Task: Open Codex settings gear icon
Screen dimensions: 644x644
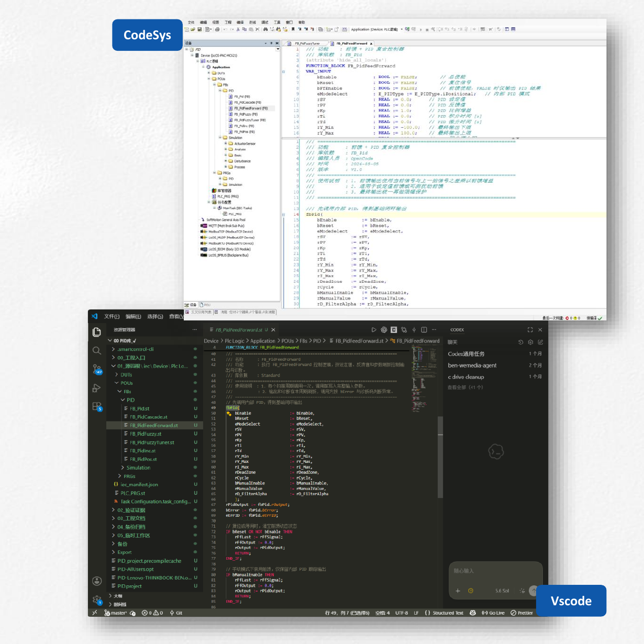Action: (530, 342)
